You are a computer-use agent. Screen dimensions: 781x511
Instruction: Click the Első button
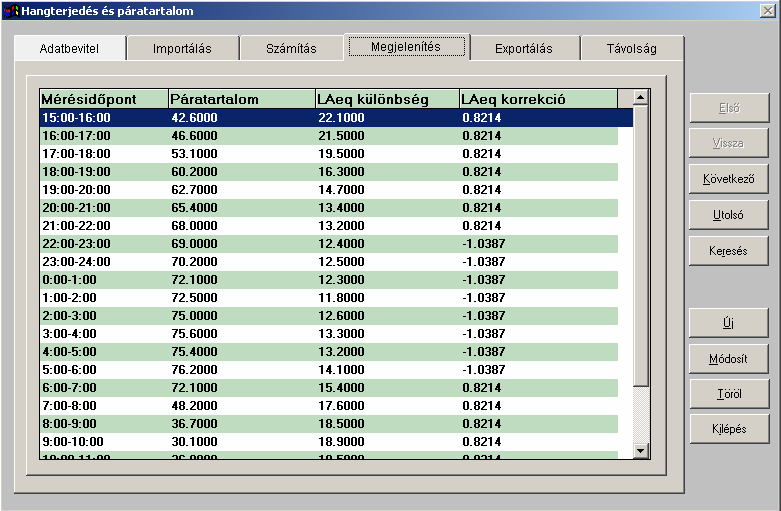pyautogui.click(x=729, y=108)
